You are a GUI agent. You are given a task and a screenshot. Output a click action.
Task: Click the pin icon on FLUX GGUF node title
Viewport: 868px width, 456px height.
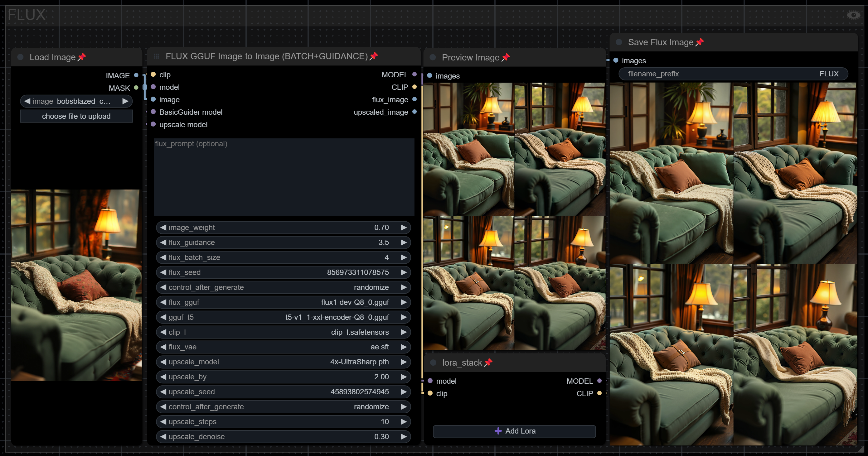click(x=373, y=56)
